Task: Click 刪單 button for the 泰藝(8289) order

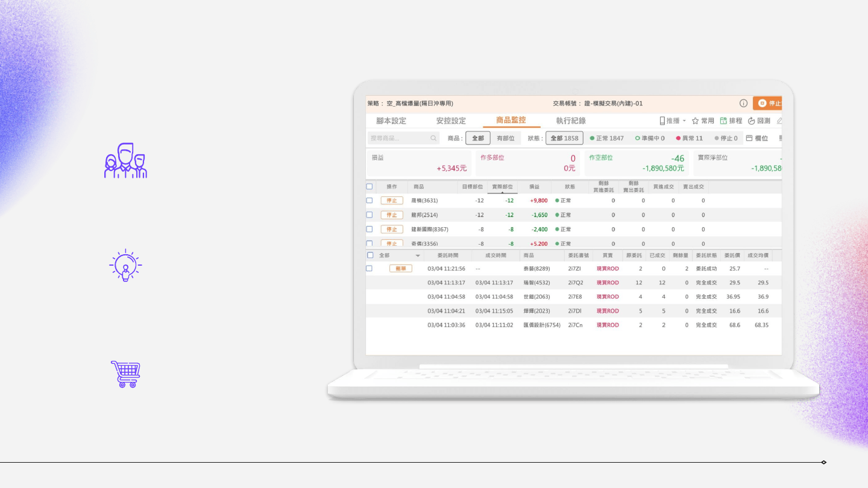Action: pyautogui.click(x=401, y=269)
